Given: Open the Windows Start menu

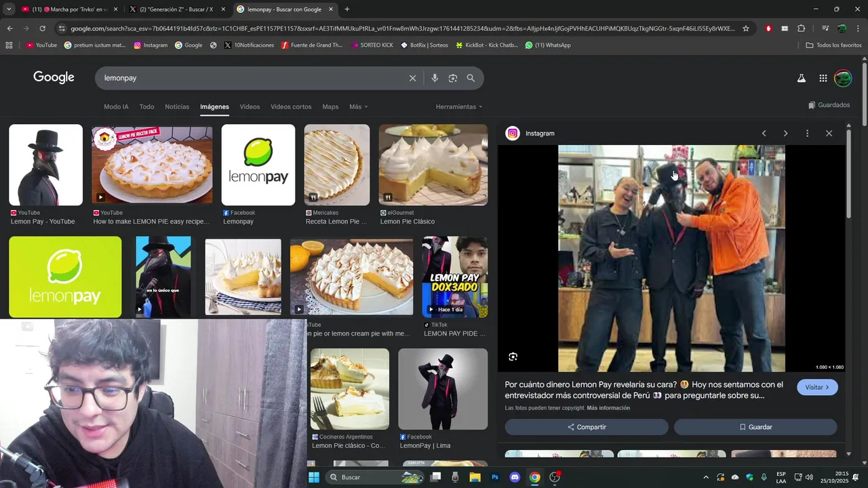Looking at the screenshot, I should pos(313,477).
